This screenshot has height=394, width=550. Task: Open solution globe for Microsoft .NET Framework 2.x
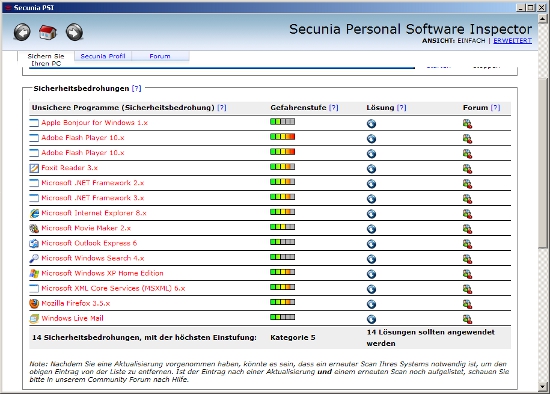371,184
